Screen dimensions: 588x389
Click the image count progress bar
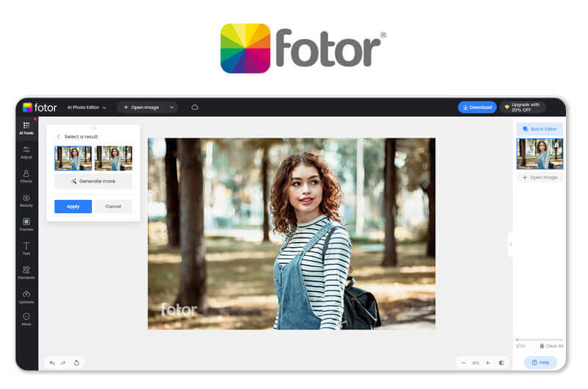539,340
